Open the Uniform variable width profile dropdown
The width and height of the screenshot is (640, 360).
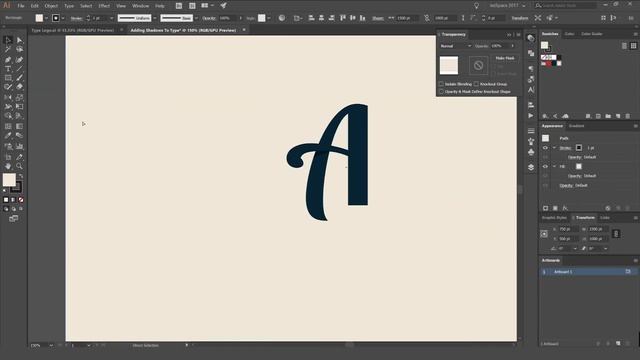[155, 18]
